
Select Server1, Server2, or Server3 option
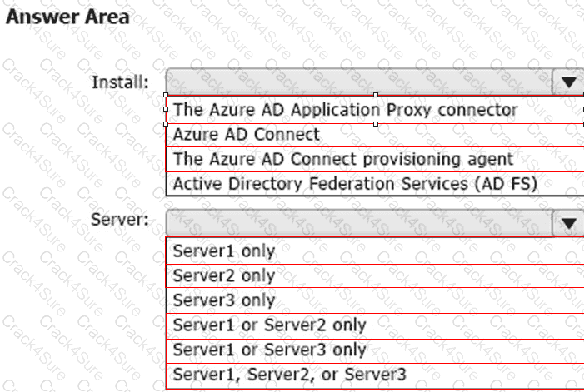coord(289,375)
